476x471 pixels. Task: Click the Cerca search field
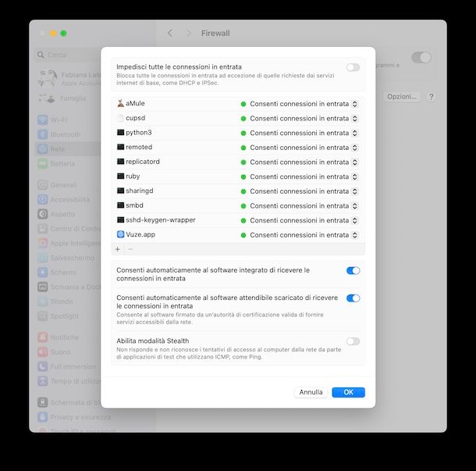click(x=69, y=55)
